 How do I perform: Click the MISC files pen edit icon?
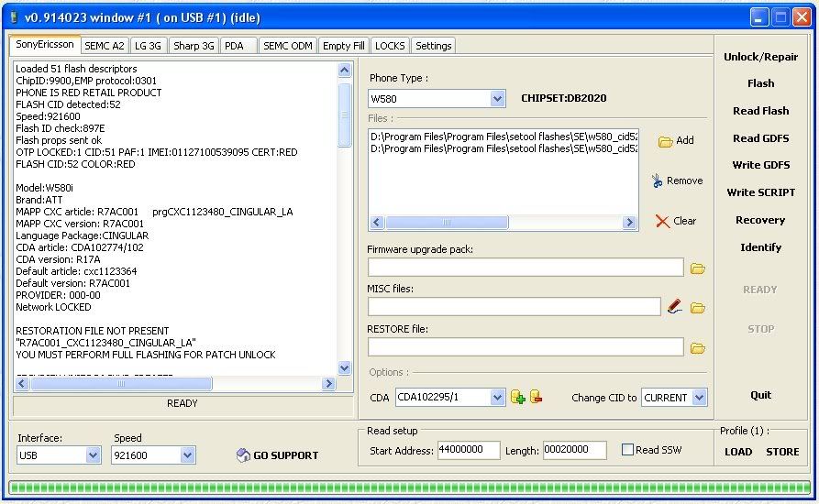(674, 307)
